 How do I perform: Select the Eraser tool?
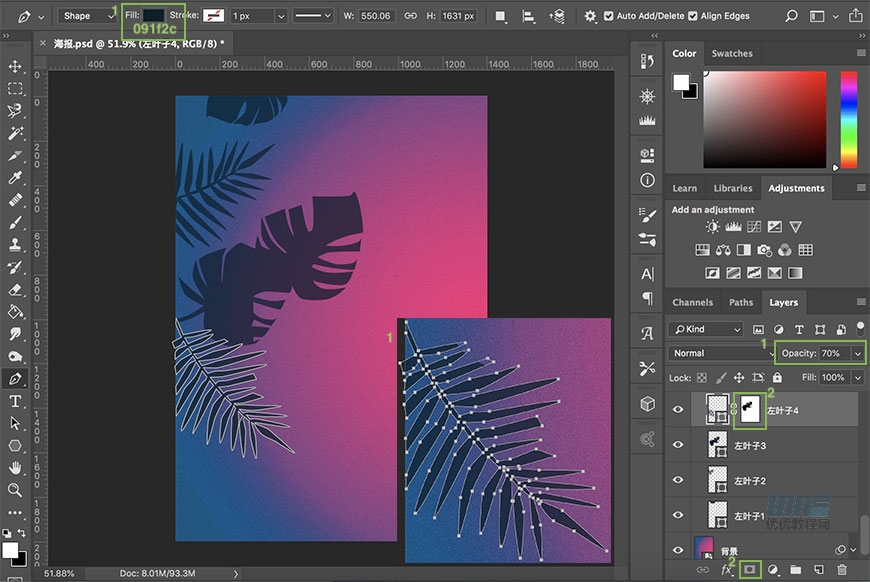tap(15, 290)
